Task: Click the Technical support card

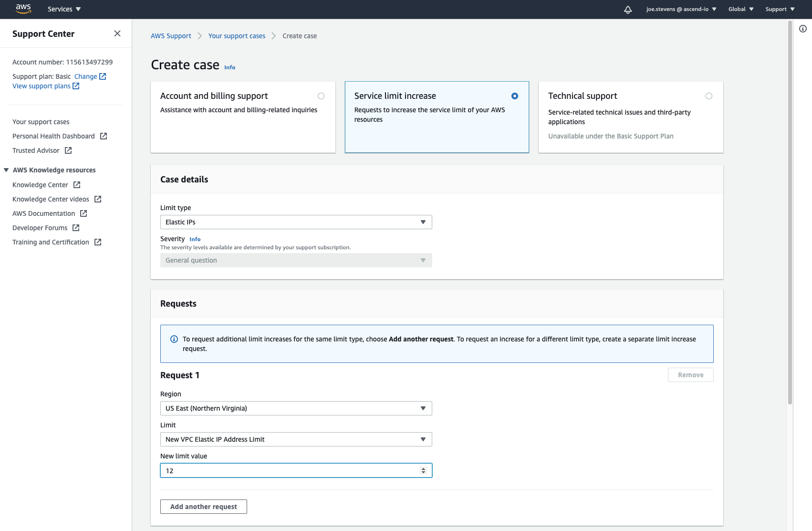Action: (x=631, y=117)
